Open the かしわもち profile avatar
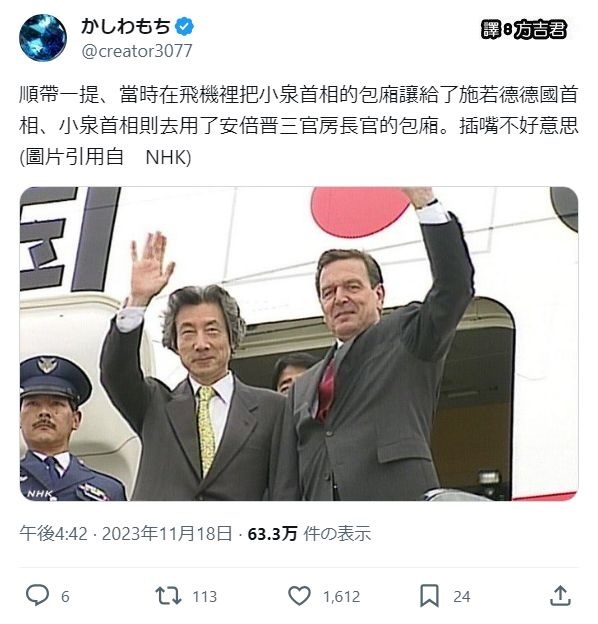Viewport: 598px width, 624px height. (43, 37)
